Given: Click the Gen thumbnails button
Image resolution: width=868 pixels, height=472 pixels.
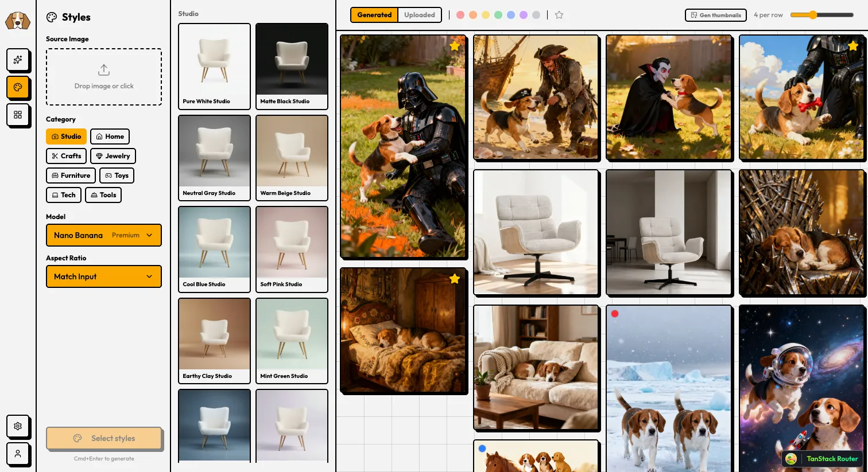Looking at the screenshot, I should coord(715,15).
